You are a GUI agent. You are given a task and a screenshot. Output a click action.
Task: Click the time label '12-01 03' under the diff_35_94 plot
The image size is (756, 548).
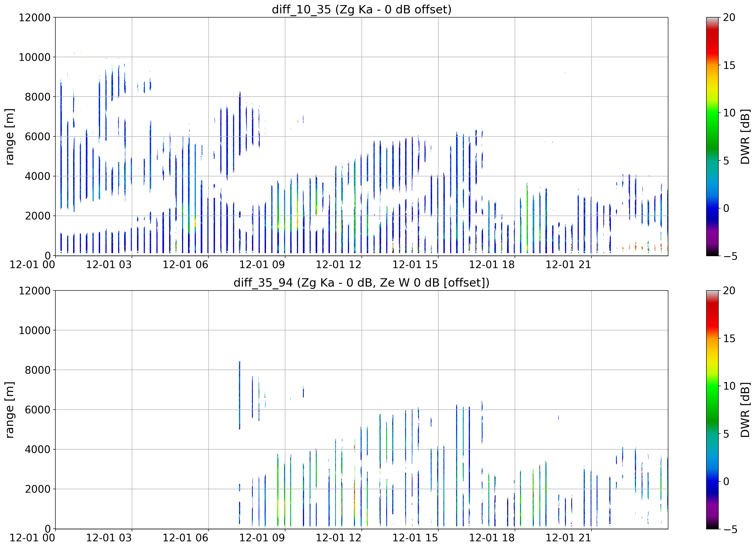109,538
